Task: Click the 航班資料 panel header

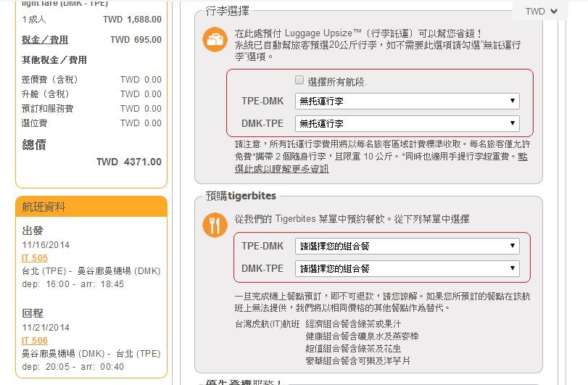Action: click(91, 207)
